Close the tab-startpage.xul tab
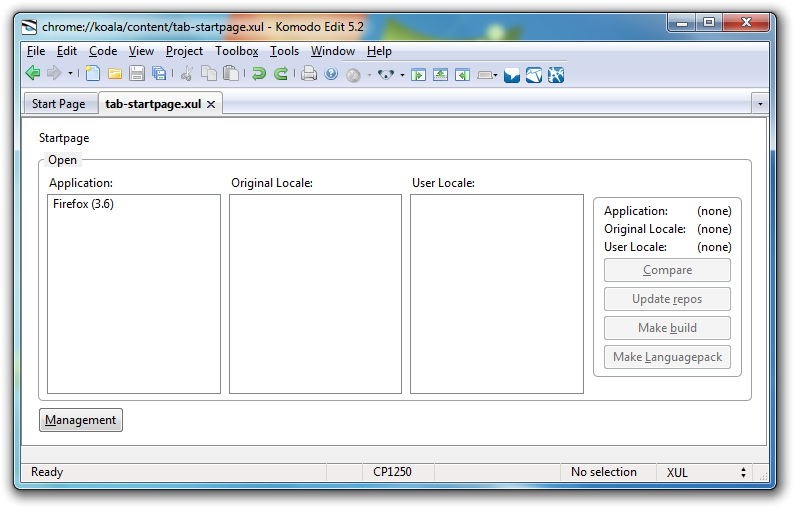 (211, 104)
